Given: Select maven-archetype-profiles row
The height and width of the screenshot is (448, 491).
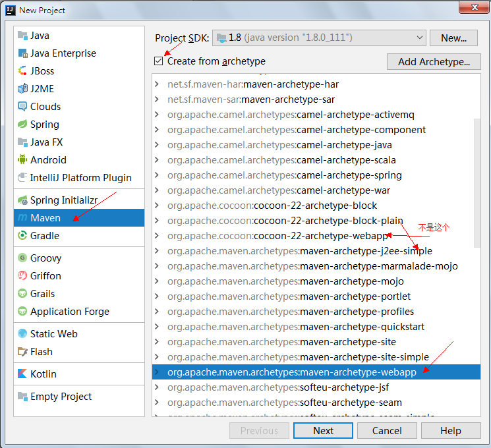Looking at the screenshot, I should (316, 312).
